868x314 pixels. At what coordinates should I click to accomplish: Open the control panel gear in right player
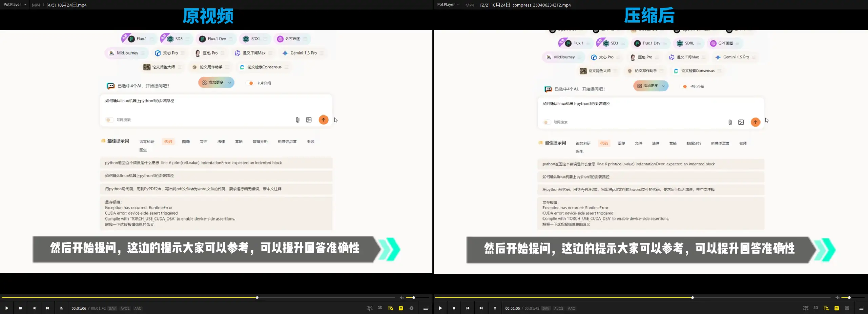(x=847, y=308)
